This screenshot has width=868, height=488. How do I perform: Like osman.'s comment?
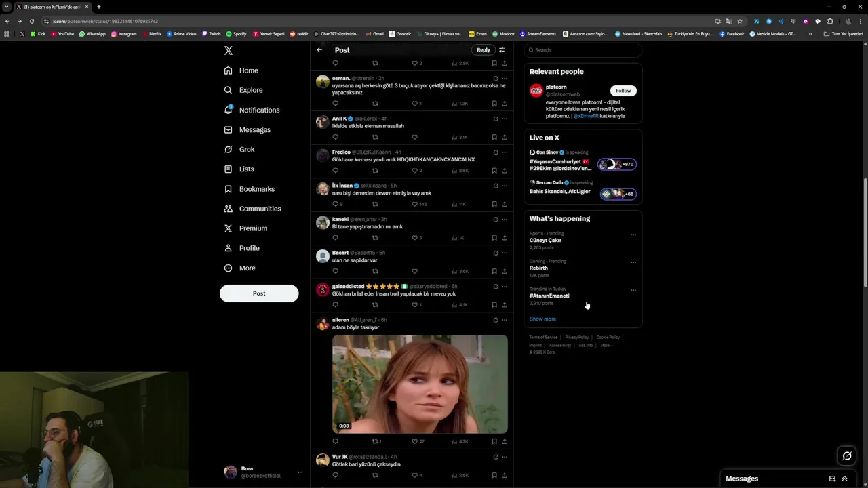click(417, 104)
